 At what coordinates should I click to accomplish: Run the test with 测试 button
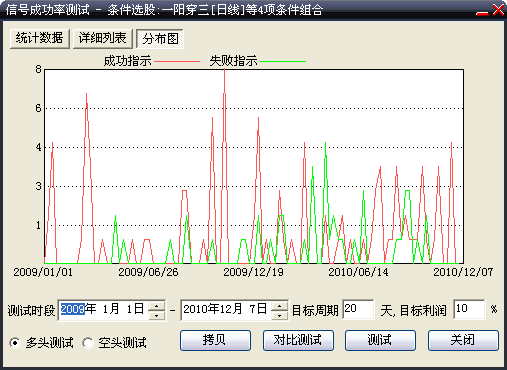380,340
